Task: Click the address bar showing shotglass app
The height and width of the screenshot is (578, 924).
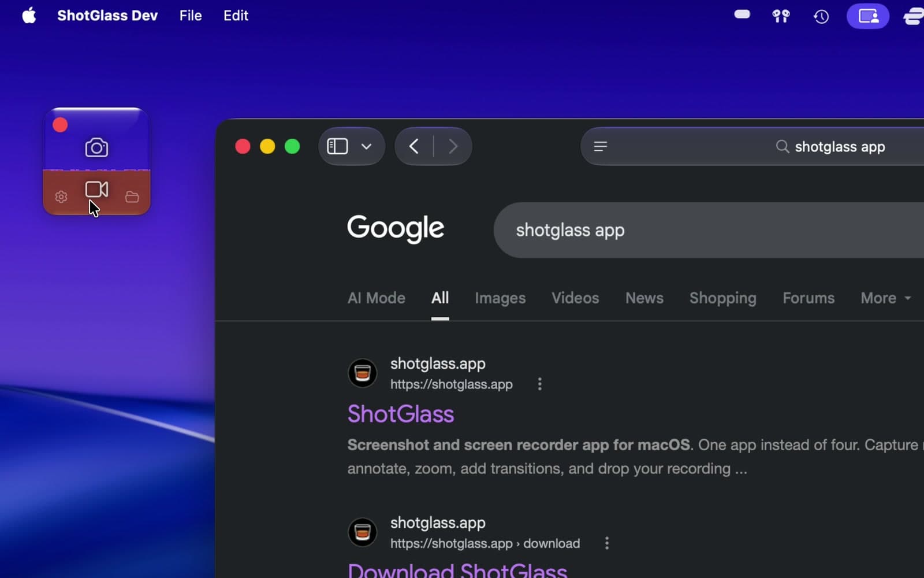Action: (x=752, y=146)
